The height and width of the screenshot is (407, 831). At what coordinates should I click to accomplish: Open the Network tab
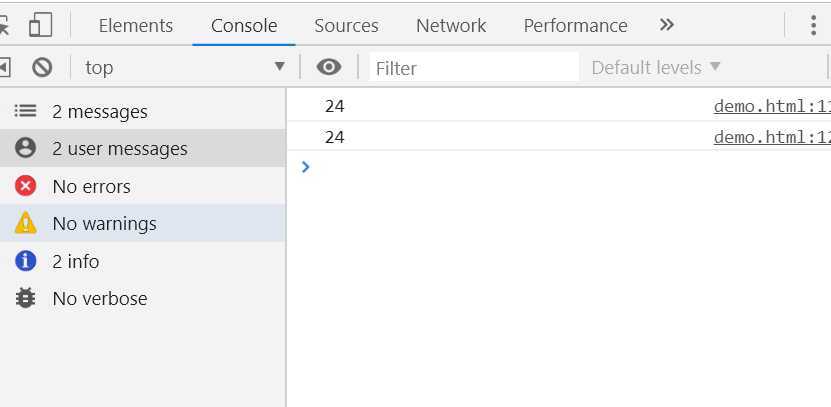click(451, 25)
